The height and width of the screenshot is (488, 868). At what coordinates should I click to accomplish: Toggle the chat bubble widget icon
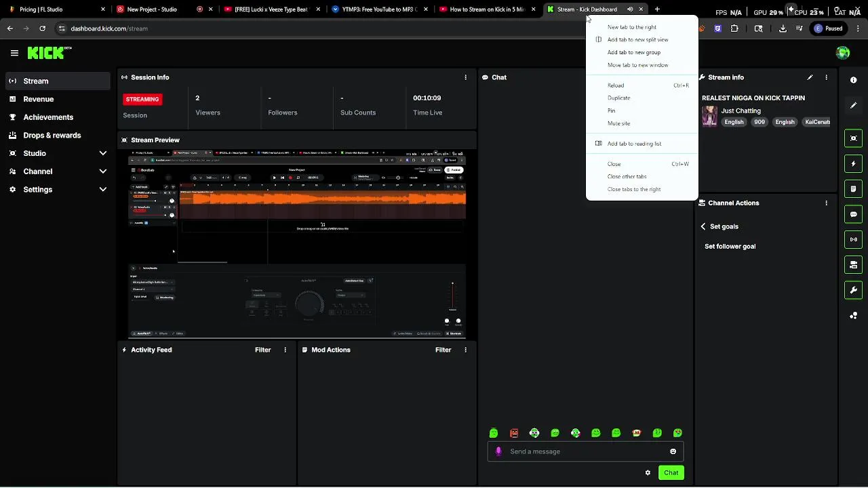853,214
